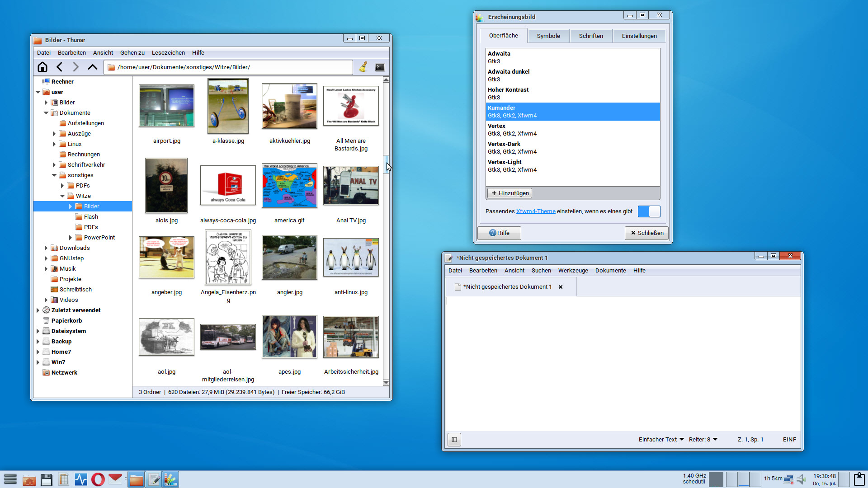Expand the Linux folder node
The width and height of the screenshot is (868, 488).
pyautogui.click(x=54, y=144)
